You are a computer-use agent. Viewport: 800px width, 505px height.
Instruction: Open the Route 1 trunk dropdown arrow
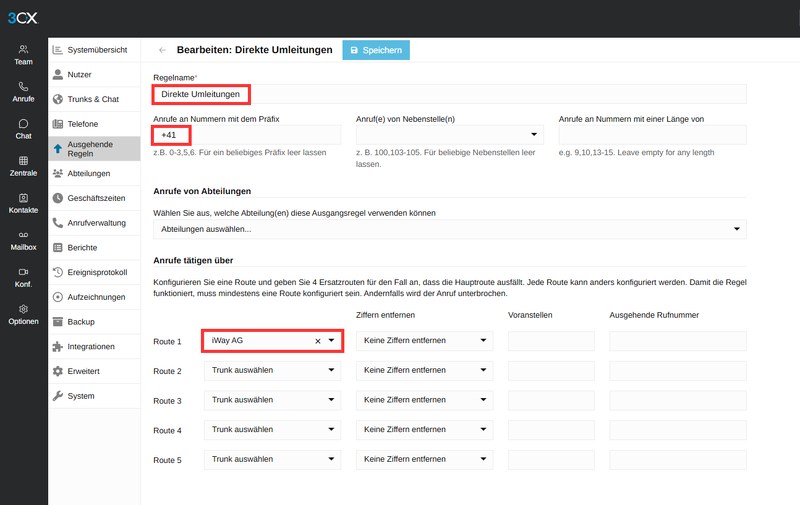tap(331, 340)
